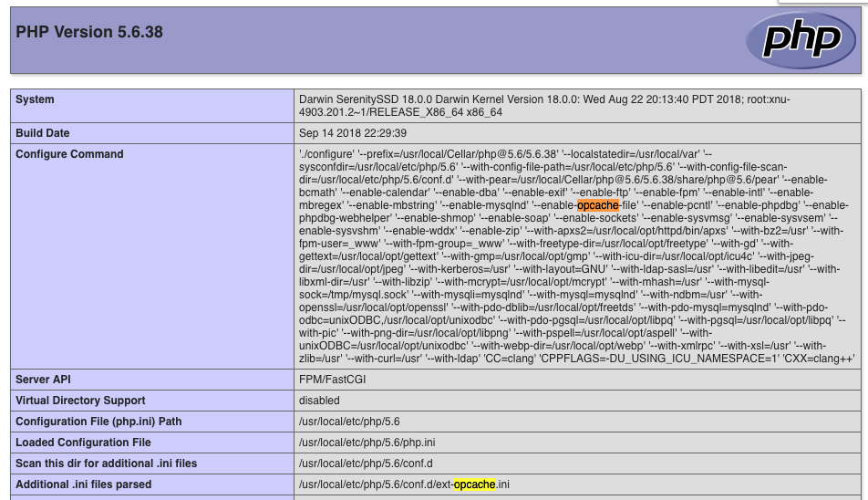
Task: Click the /usr/local/etc/php/5.6/php.ini value
Action: 367,443
